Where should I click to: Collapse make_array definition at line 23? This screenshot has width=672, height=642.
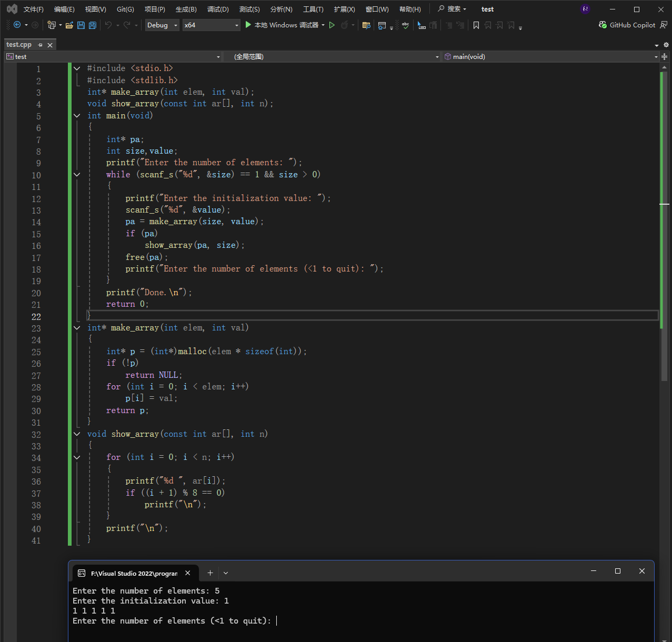[77, 328]
